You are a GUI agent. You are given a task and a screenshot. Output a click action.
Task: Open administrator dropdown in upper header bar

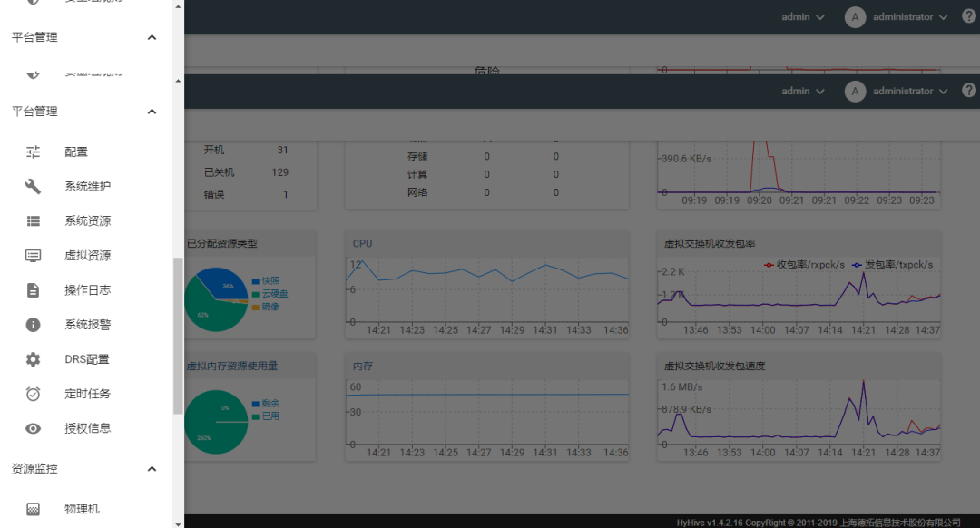pyautogui.click(x=910, y=17)
